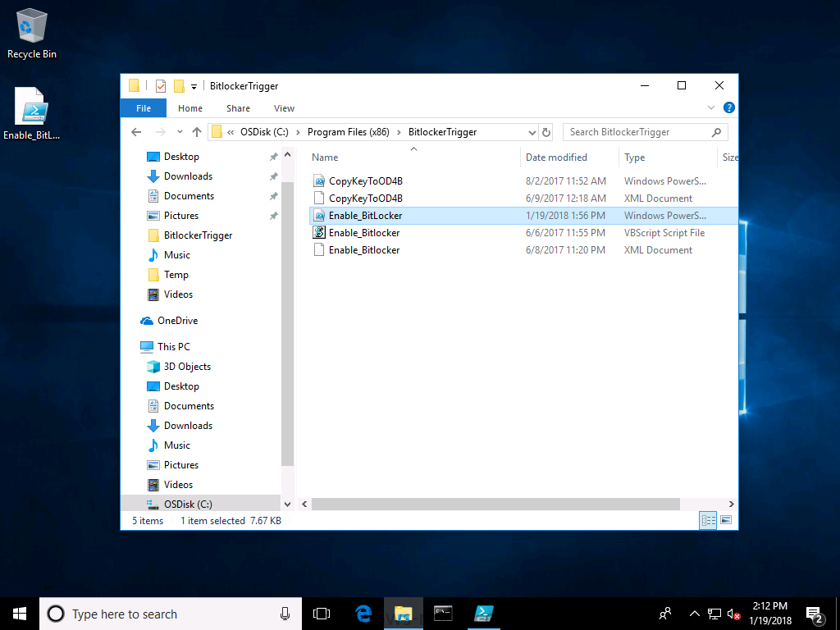Click the File Explorer taskbar icon

click(404, 614)
